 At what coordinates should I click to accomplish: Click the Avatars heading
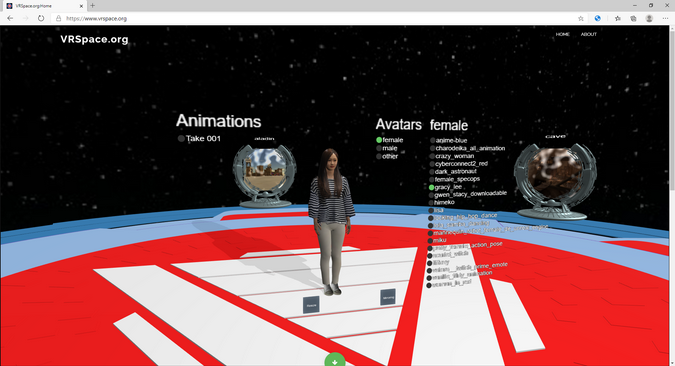pos(399,124)
